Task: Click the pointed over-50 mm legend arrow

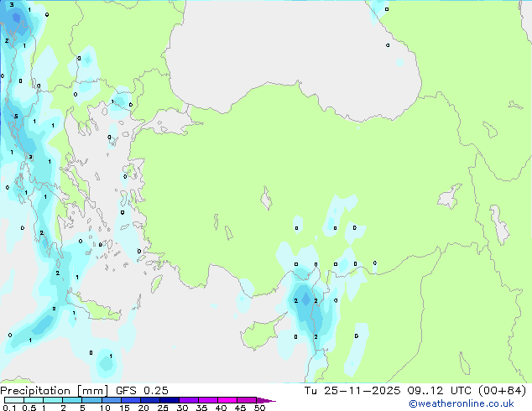Action: tap(266, 400)
